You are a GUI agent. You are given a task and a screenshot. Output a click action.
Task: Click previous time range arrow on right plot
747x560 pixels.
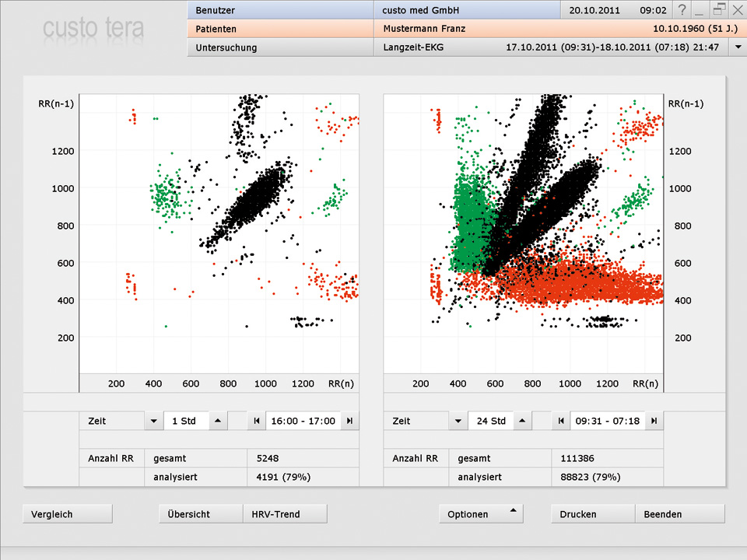(x=560, y=421)
